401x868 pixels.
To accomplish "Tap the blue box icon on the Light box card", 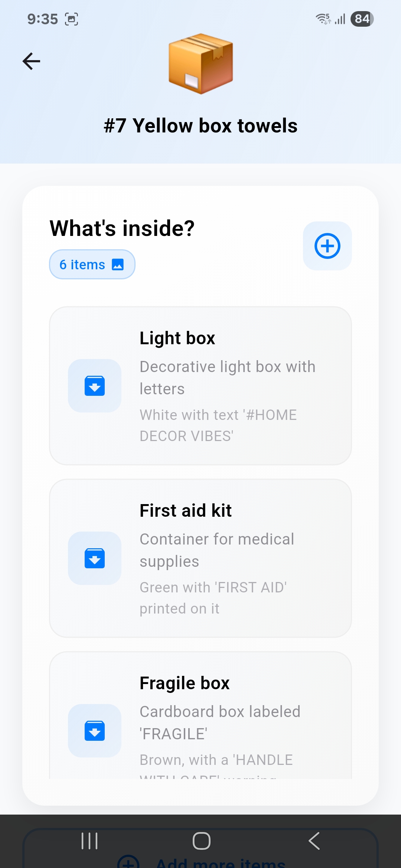I will point(95,386).
